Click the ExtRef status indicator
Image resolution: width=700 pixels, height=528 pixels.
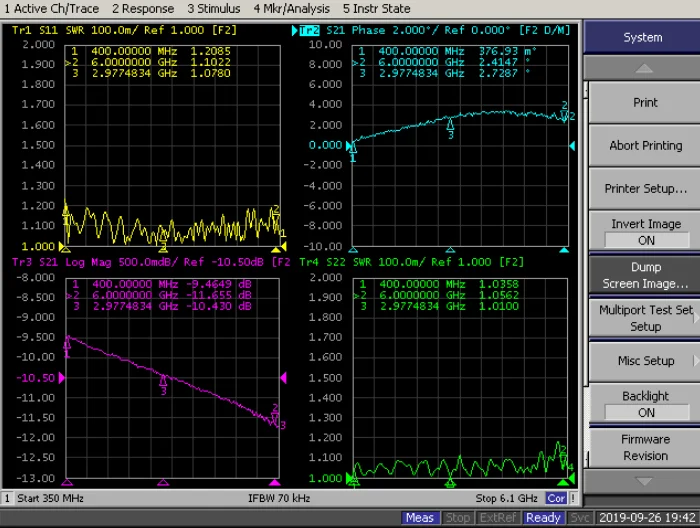498,518
